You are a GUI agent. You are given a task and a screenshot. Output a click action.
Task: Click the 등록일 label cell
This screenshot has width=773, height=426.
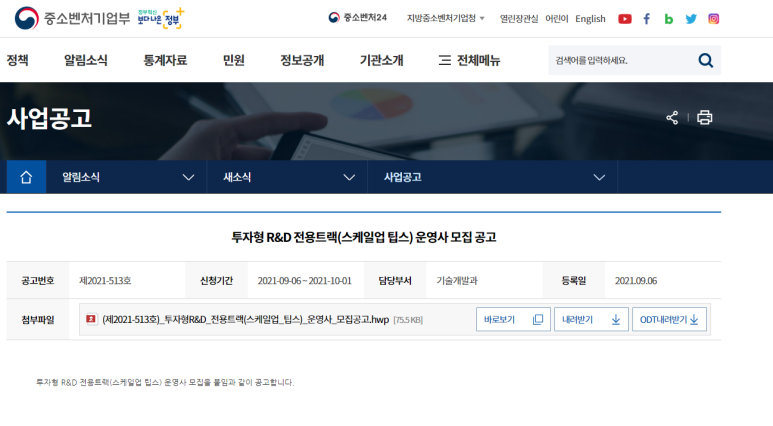pos(573,281)
